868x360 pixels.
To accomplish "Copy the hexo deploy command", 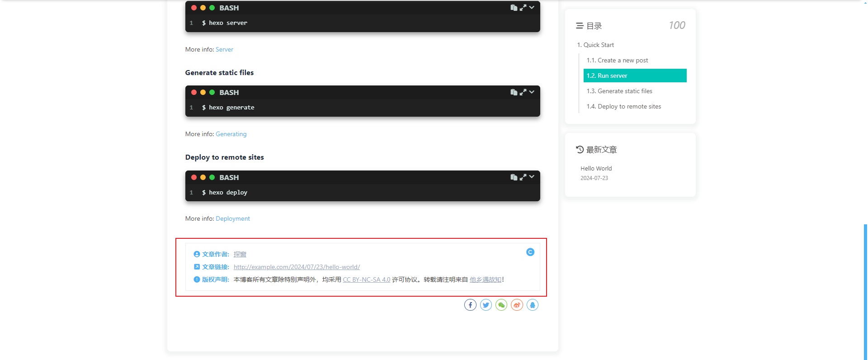I will coord(514,177).
